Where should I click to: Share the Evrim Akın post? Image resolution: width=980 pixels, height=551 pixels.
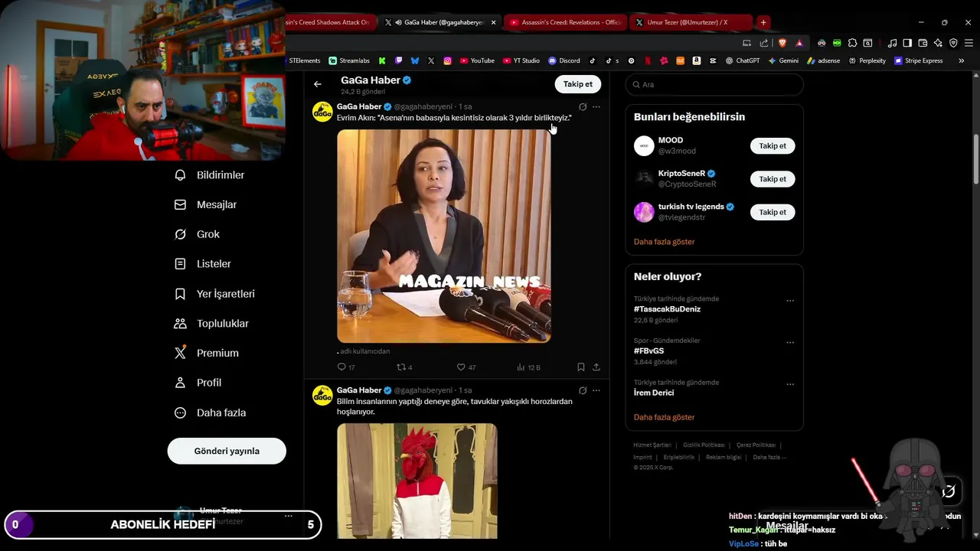pyautogui.click(x=596, y=367)
